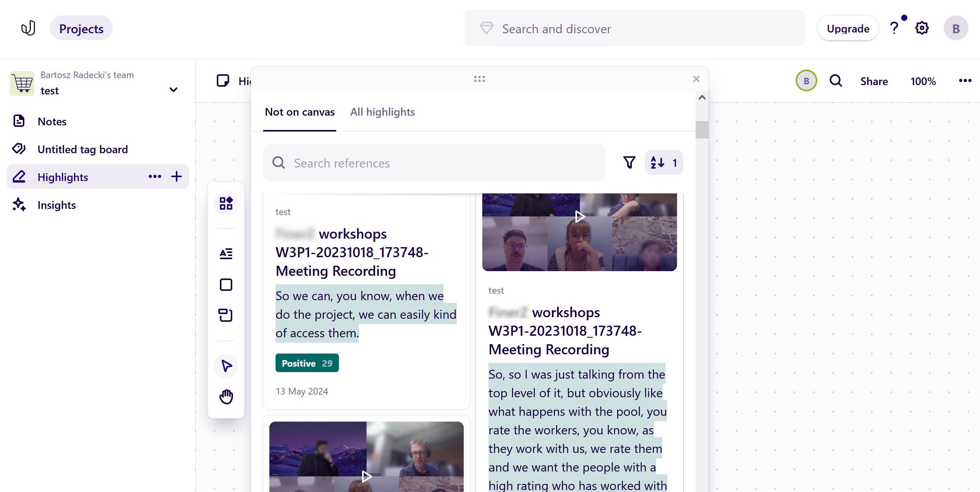Click the right card Meeting Recording title
This screenshot has height=492, width=980.
point(565,331)
